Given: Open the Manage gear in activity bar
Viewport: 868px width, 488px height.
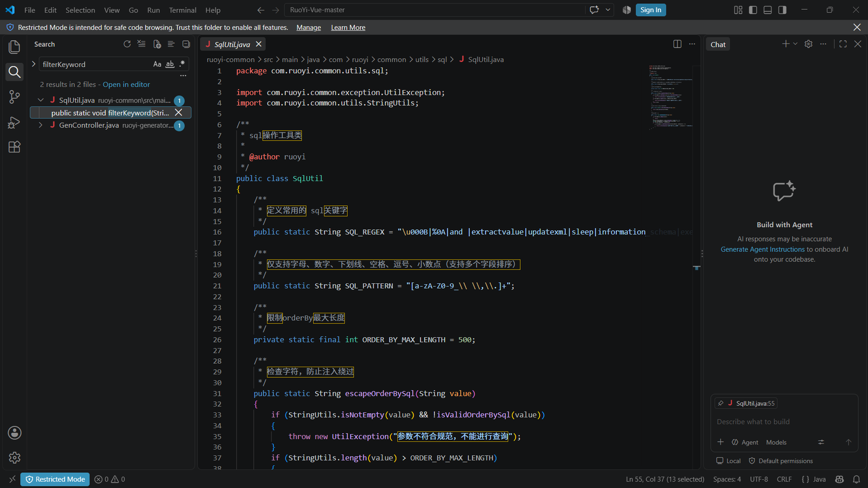Looking at the screenshot, I should [x=15, y=458].
